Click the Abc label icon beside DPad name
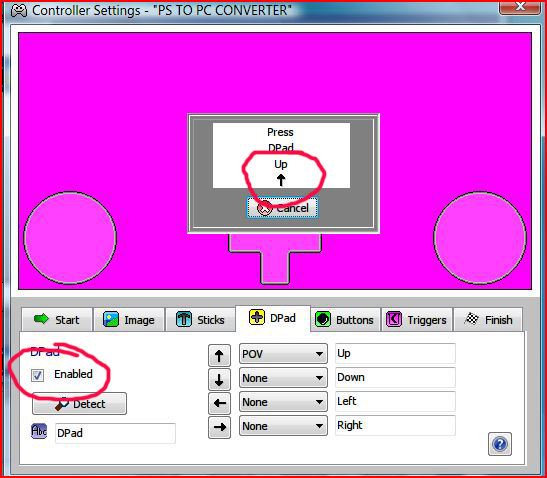This screenshot has height=478, width=547. (x=39, y=431)
